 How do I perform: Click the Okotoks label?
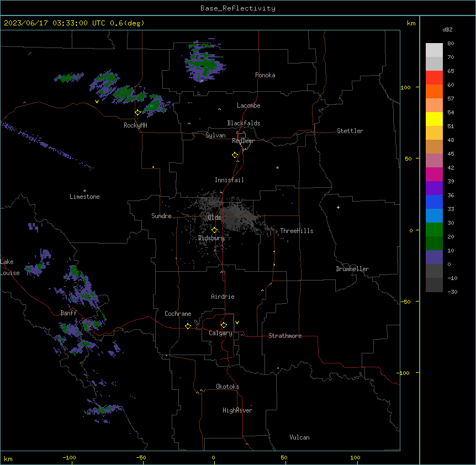point(228,387)
